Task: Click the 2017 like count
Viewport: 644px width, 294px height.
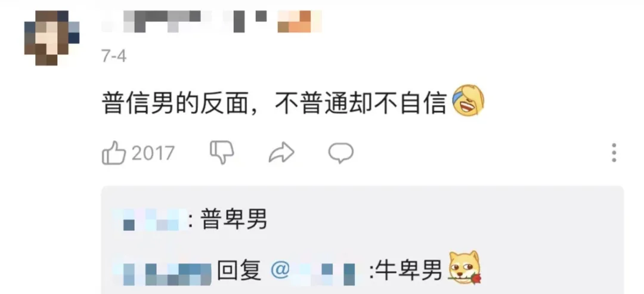Action: tap(153, 153)
